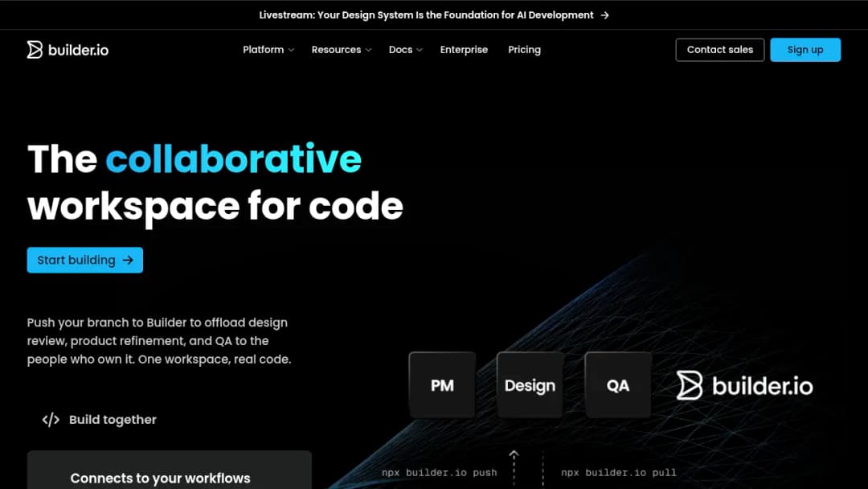The image size is (868, 489).
Task: Click the builder.io logo in the header
Action: click(x=68, y=50)
